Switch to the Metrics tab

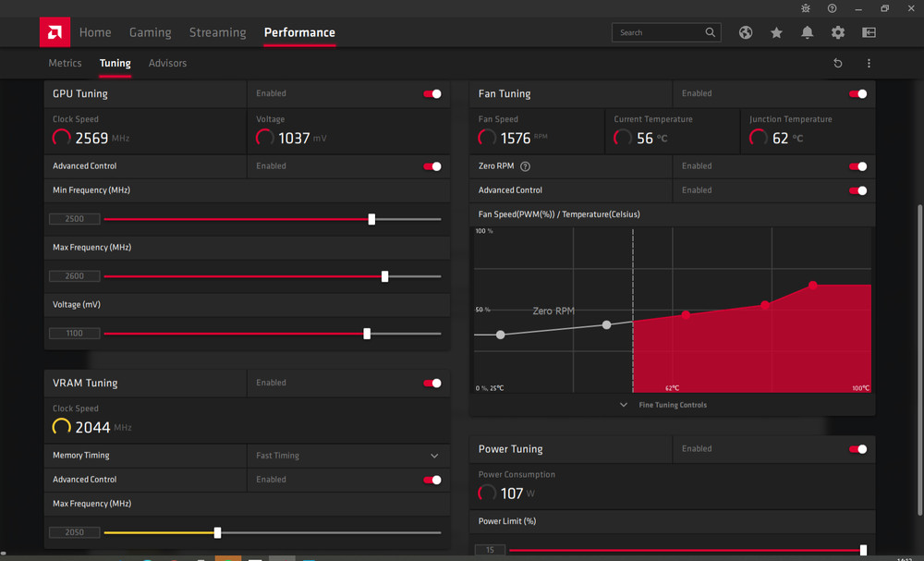(65, 63)
